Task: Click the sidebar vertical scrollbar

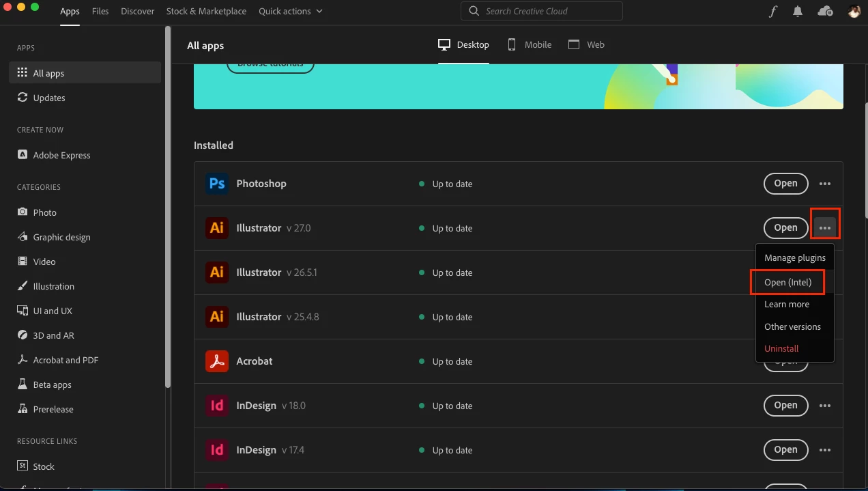Action: click(x=168, y=207)
